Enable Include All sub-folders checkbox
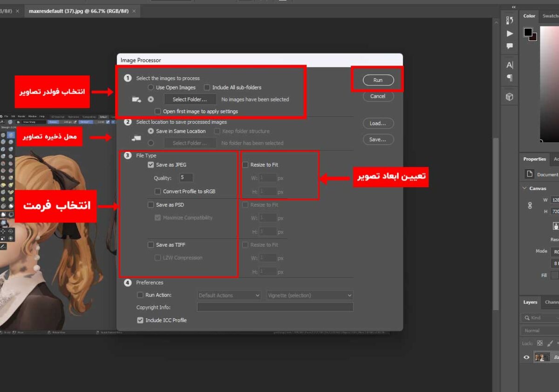559x392 pixels. tap(207, 87)
